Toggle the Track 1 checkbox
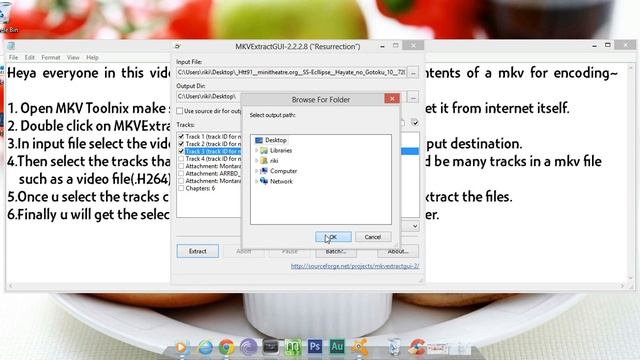 click(x=181, y=136)
